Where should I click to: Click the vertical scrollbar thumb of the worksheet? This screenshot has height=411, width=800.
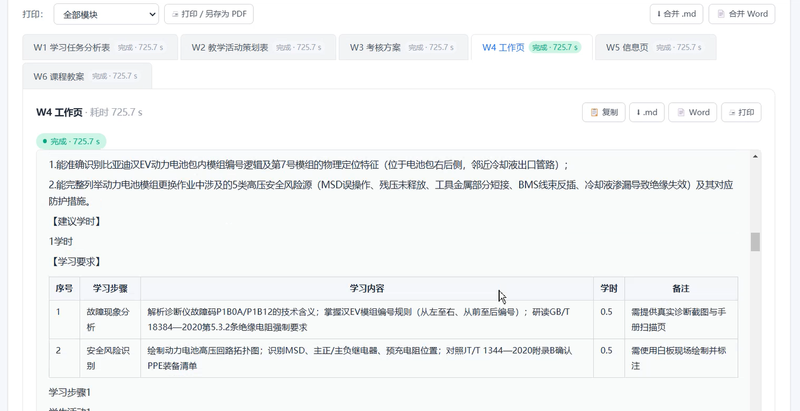[755, 242]
